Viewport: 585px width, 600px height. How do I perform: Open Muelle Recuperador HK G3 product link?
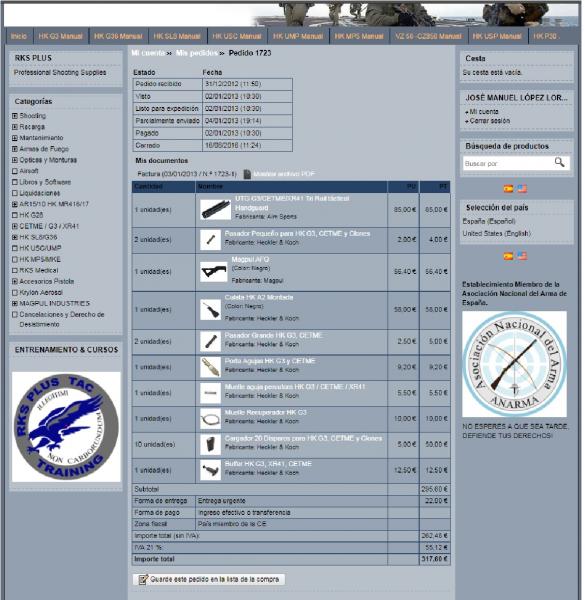point(265,412)
